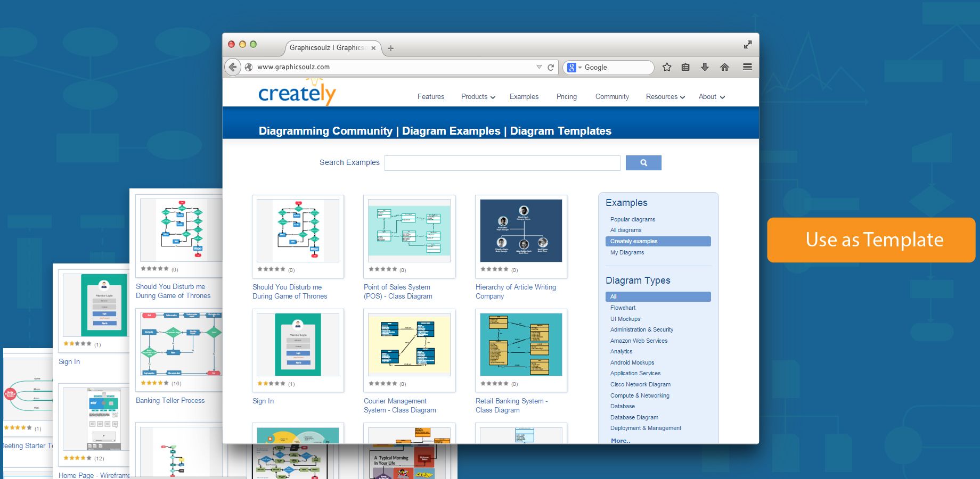Screen dimensions: 980x479
Task: Open the Community nav item
Action: [x=612, y=97]
